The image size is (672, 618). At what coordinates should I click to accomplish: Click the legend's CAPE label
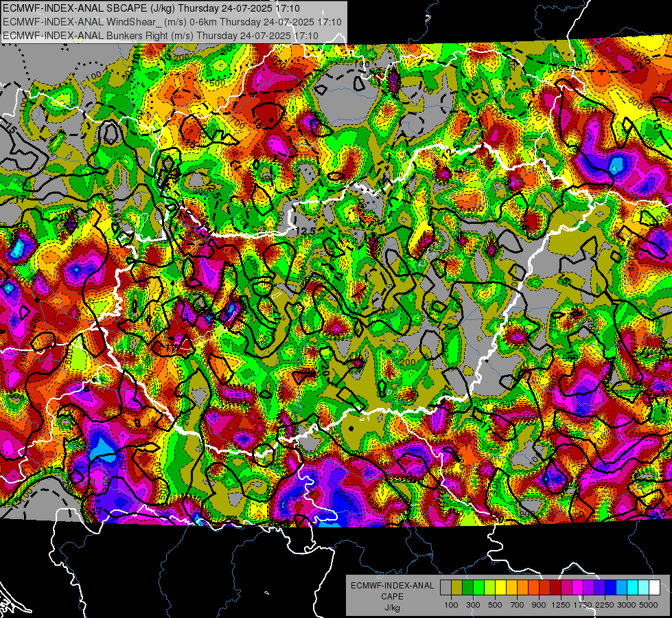coord(392,597)
